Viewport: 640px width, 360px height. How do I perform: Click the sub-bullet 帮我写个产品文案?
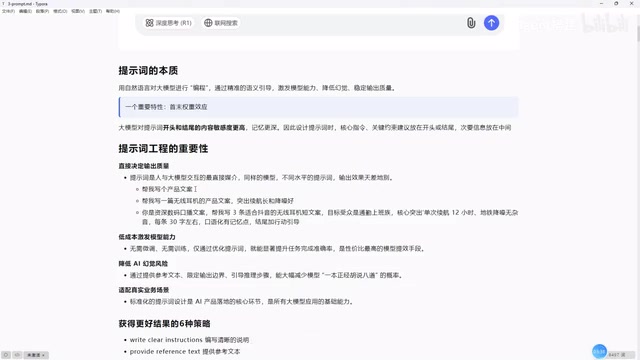click(x=167, y=189)
